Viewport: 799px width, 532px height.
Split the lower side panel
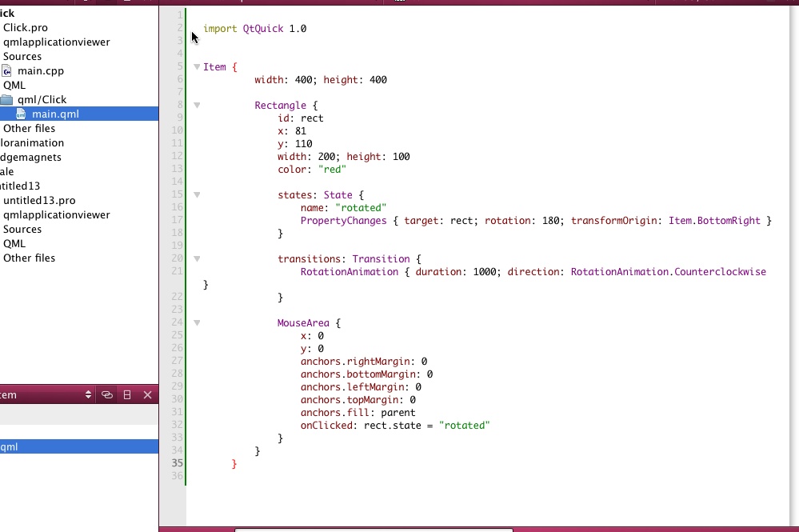coord(127,395)
